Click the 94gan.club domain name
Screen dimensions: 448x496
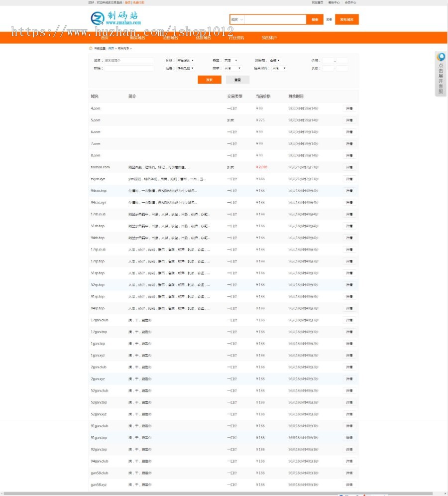click(99, 461)
